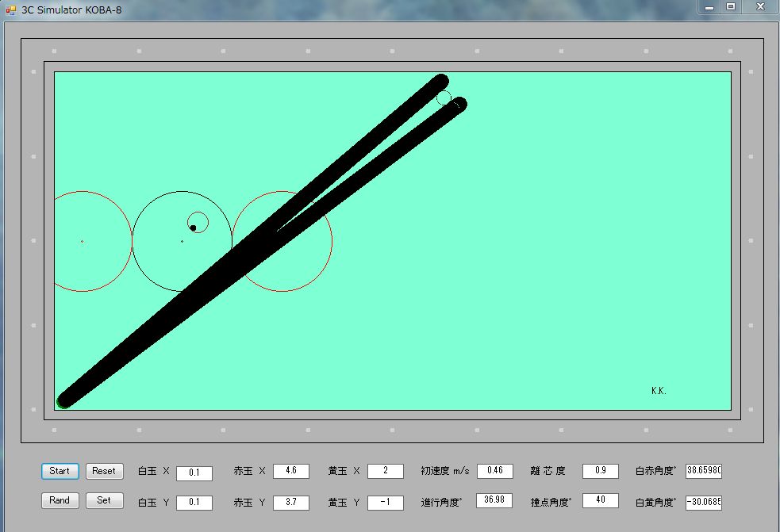This screenshot has width=780, height=532.
Task: Select the 白玉 Y input field
Action: click(194, 503)
